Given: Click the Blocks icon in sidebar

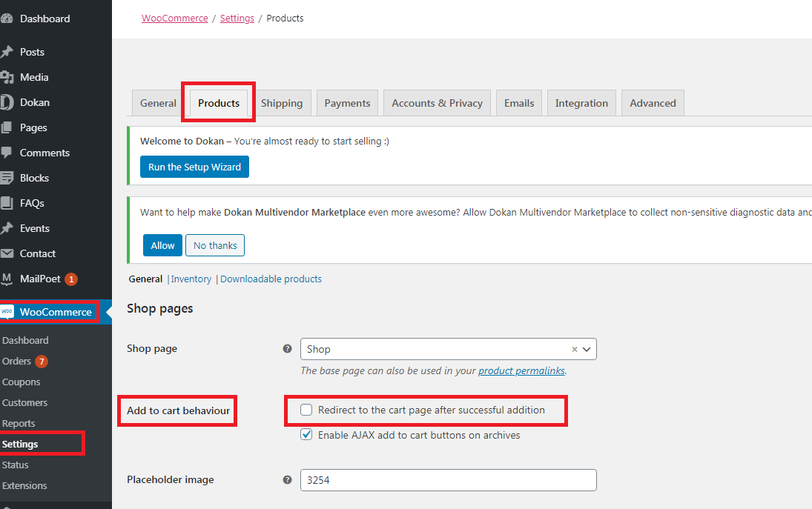Looking at the screenshot, I should (6, 178).
